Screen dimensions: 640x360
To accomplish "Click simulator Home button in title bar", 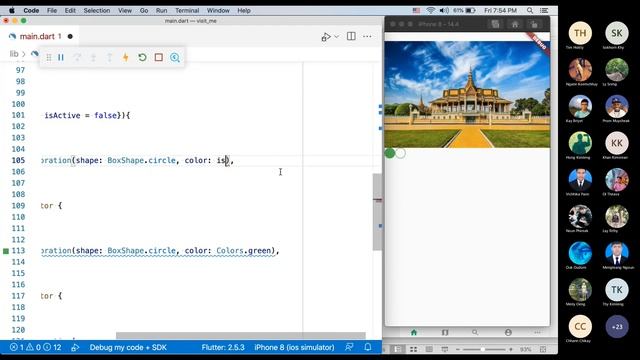I will tap(515, 24).
